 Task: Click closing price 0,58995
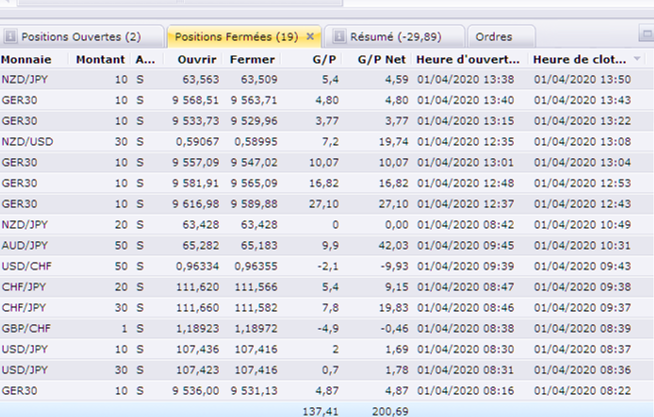pos(256,142)
